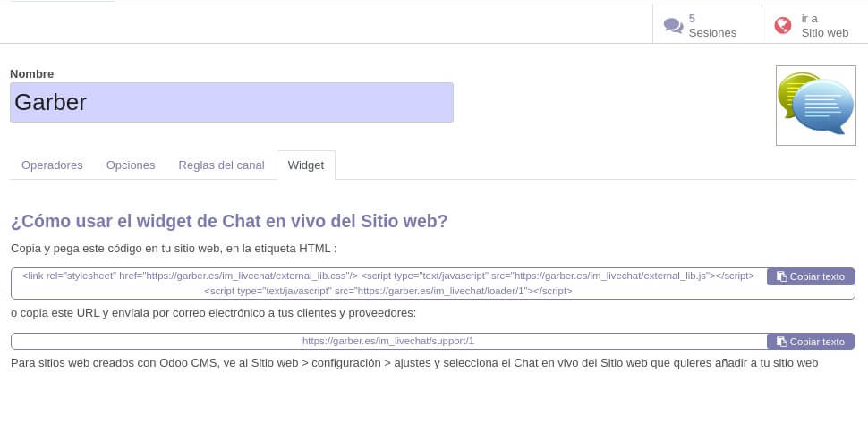The width and height of the screenshot is (868, 424).
Task: Open the 5 Sesiones stat button
Action: [x=707, y=25]
